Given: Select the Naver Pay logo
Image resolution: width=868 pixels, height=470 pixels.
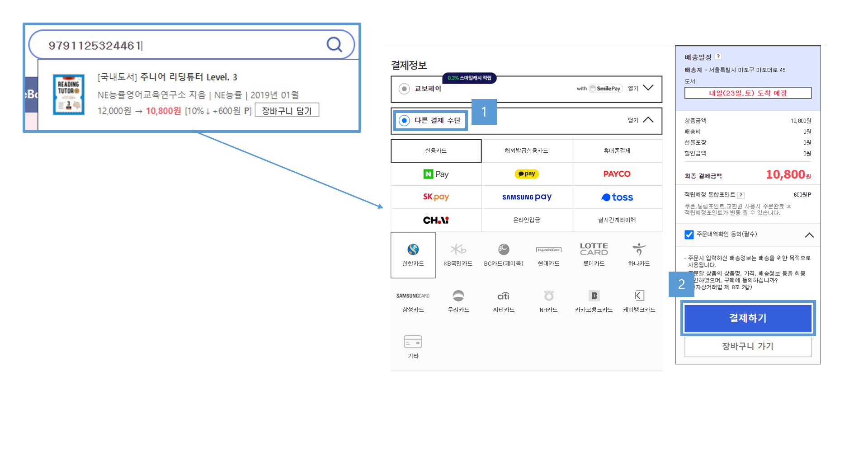Looking at the screenshot, I should [436, 174].
